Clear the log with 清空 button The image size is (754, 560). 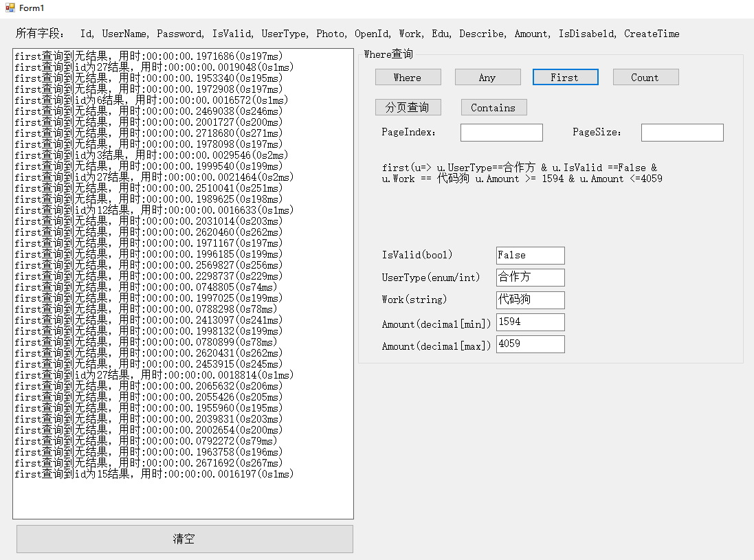(x=185, y=539)
